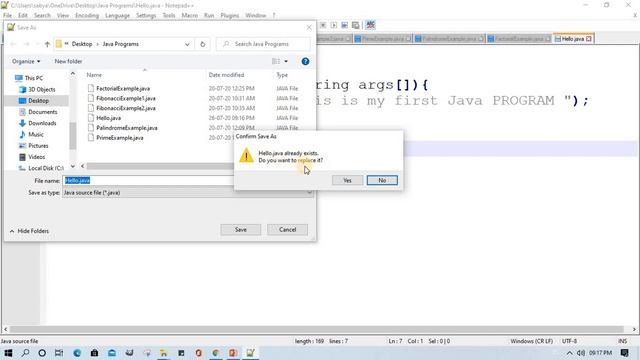This screenshot has height=360, width=640.
Task: Select Downloads in the navigation tree
Action: [x=42, y=123]
